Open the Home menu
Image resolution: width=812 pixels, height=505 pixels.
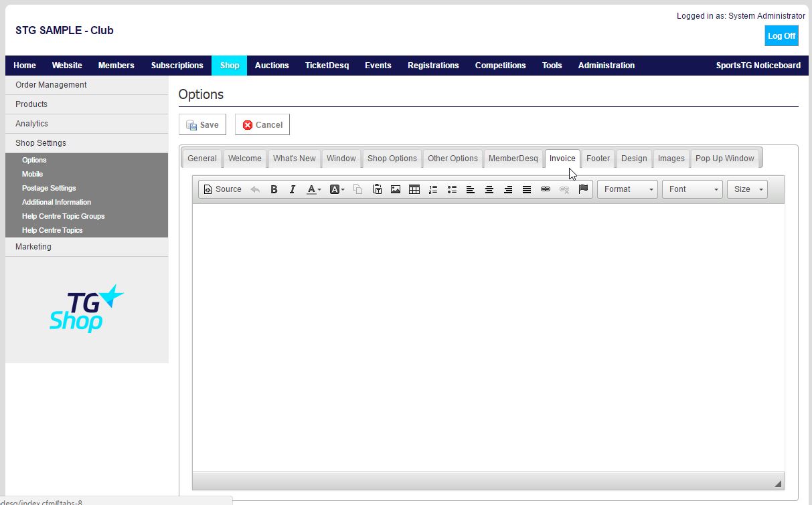[25, 66]
